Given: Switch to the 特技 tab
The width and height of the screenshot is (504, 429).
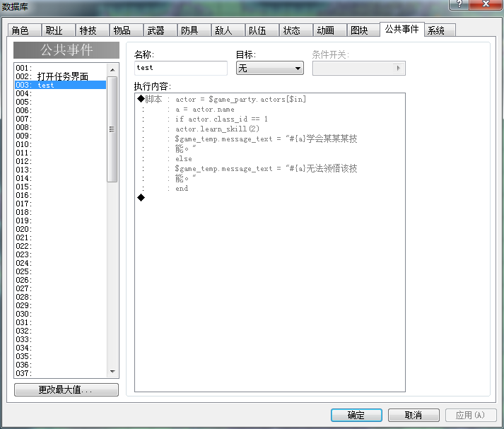Looking at the screenshot, I should 93,30.
